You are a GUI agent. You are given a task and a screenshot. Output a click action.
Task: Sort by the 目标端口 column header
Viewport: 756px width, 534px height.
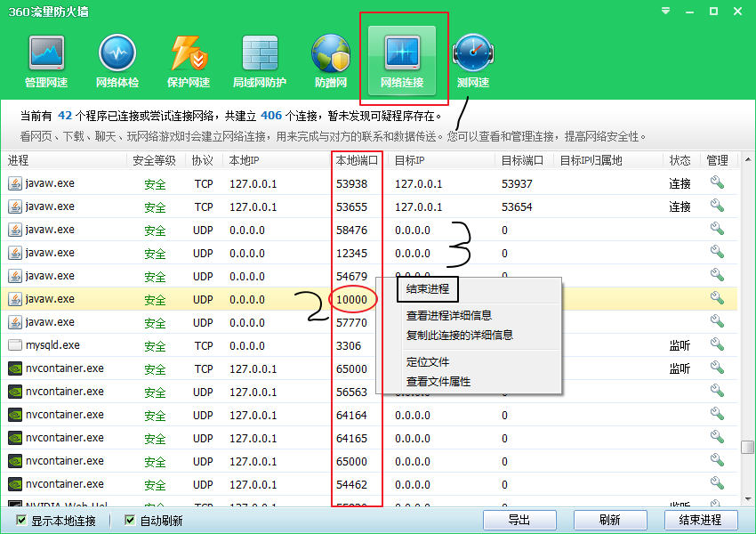pos(523,160)
